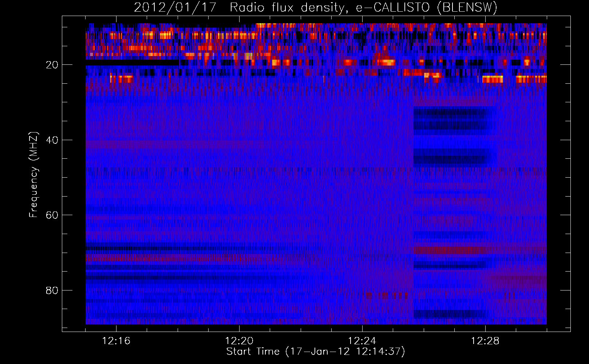
Task: Click the 40 frequency tick label
Action: [x=52, y=140]
